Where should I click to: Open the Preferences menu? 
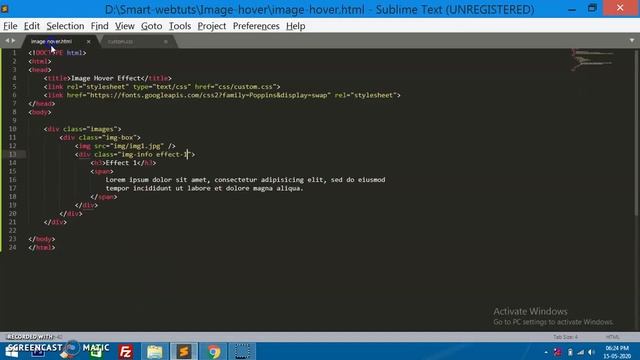click(256, 26)
